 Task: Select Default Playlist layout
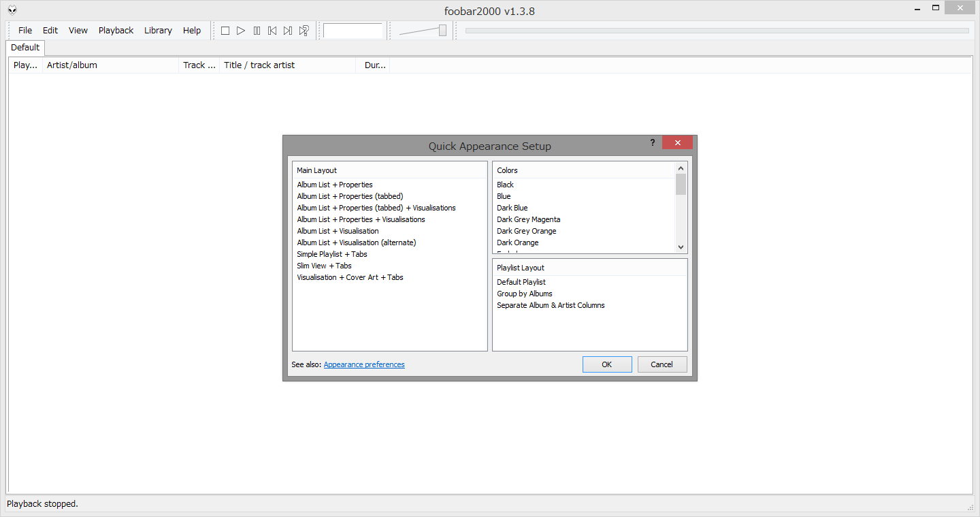521,282
